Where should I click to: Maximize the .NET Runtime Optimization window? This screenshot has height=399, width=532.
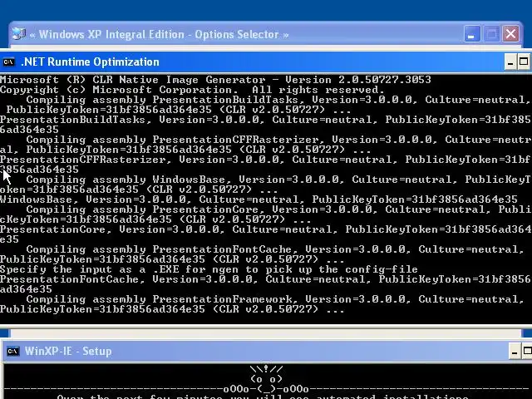coord(524,62)
